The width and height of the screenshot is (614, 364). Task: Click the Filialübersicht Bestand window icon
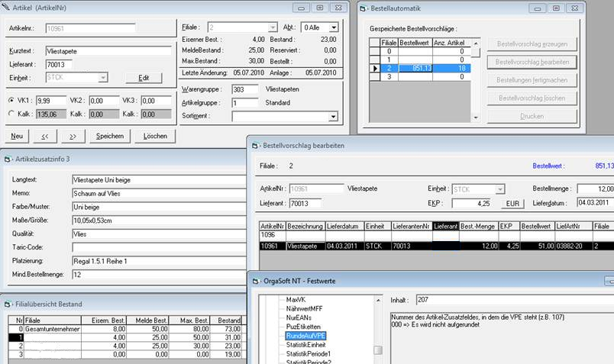pos(8,304)
